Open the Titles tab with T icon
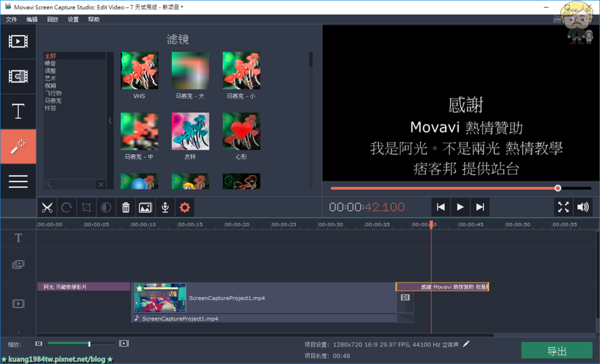 tap(18, 112)
